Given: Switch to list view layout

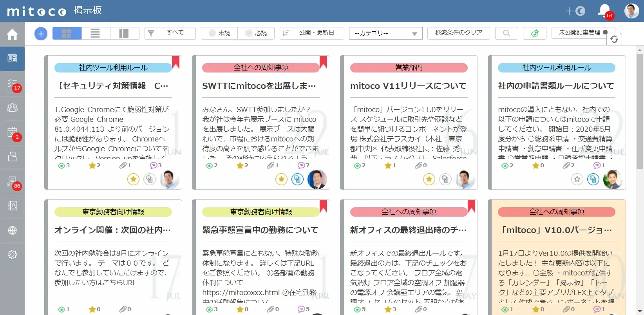Looking at the screenshot, I should (x=95, y=33).
